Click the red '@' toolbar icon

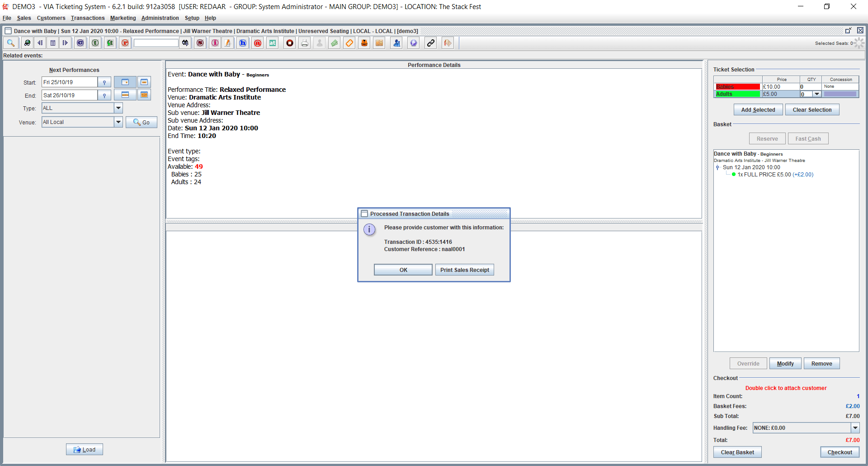pyautogui.click(x=258, y=43)
